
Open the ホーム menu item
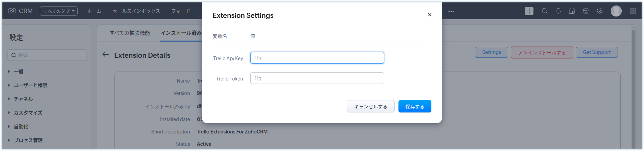point(94,11)
